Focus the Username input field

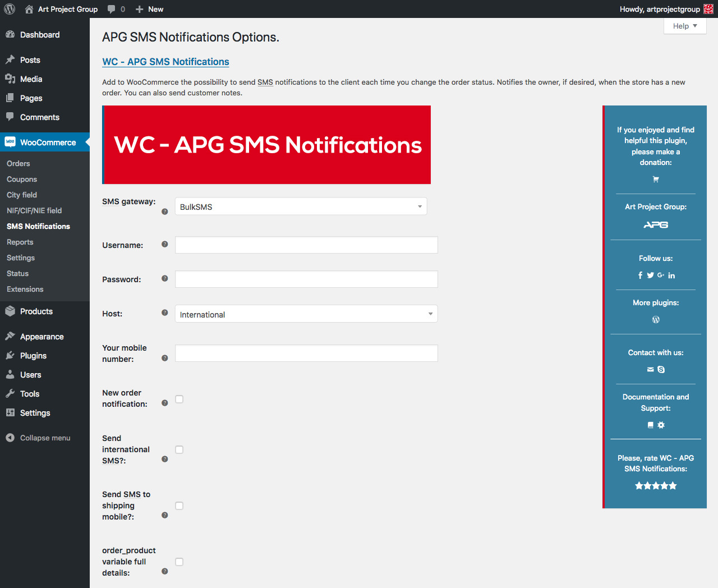[x=306, y=245]
